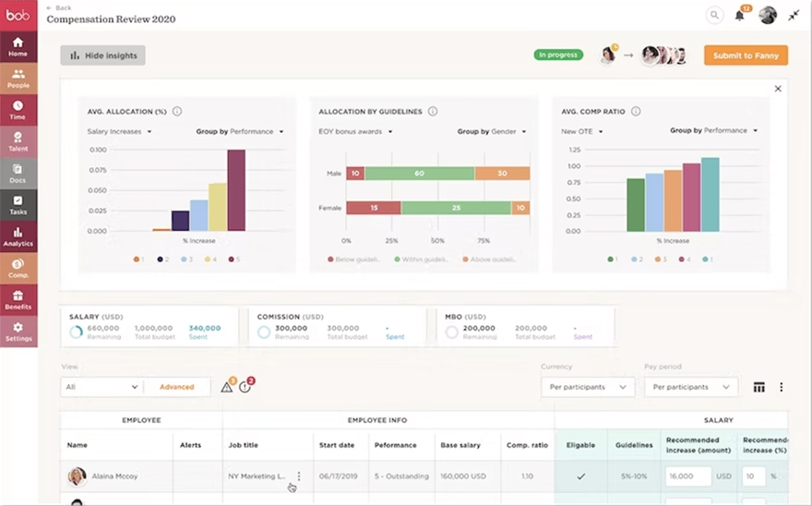Open the Currency Per participants dropdown
The image size is (812, 506).
coord(587,387)
